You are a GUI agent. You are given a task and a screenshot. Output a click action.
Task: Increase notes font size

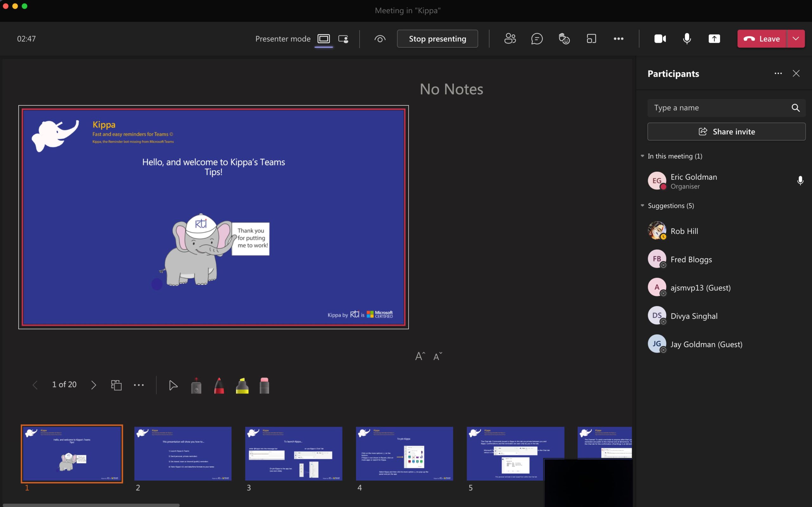420,356
